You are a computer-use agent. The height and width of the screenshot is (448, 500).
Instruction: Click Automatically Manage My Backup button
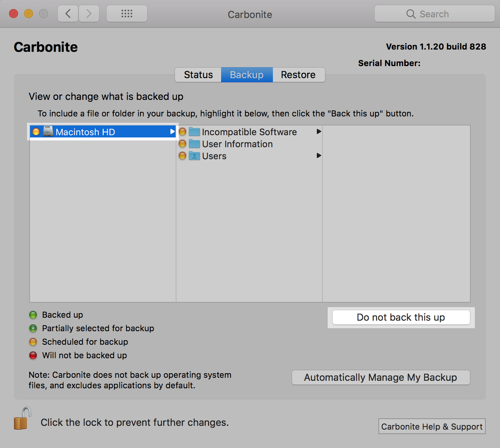[381, 377]
